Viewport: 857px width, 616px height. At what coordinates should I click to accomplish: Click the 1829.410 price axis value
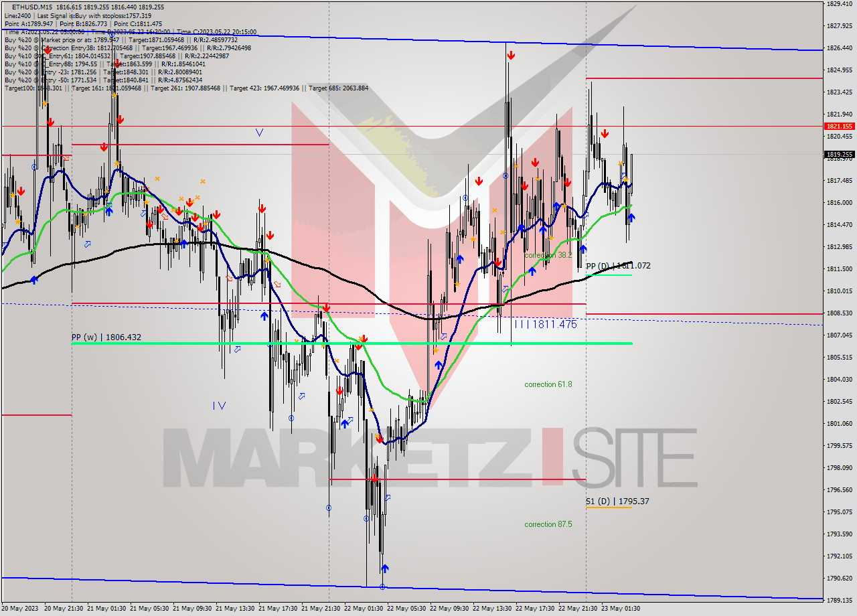click(839, 4)
